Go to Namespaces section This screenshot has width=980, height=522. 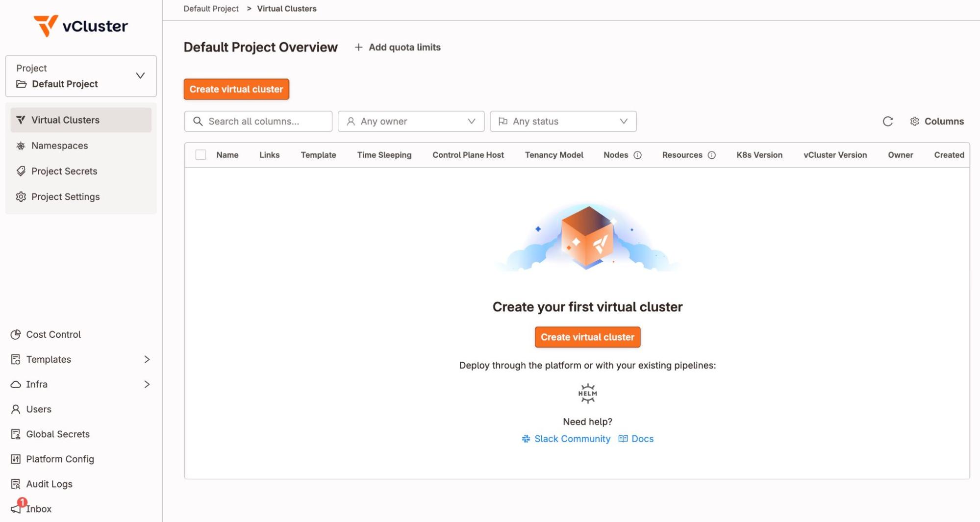81,146
